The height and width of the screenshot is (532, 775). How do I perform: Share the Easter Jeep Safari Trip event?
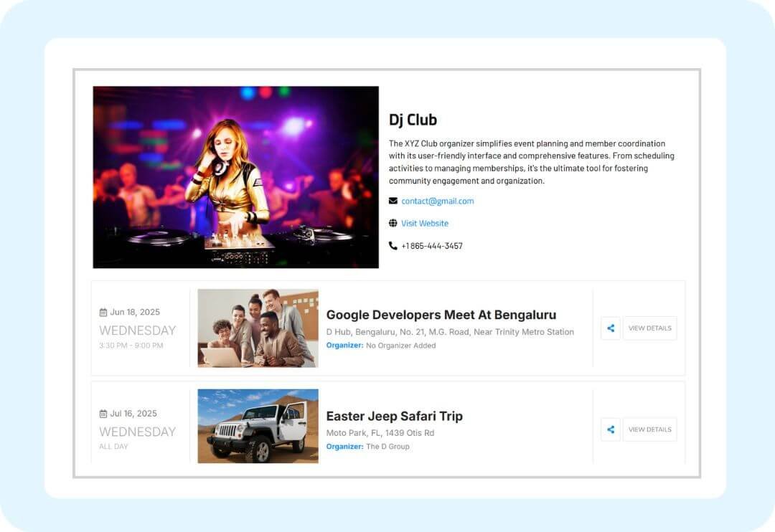click(611, 429)
